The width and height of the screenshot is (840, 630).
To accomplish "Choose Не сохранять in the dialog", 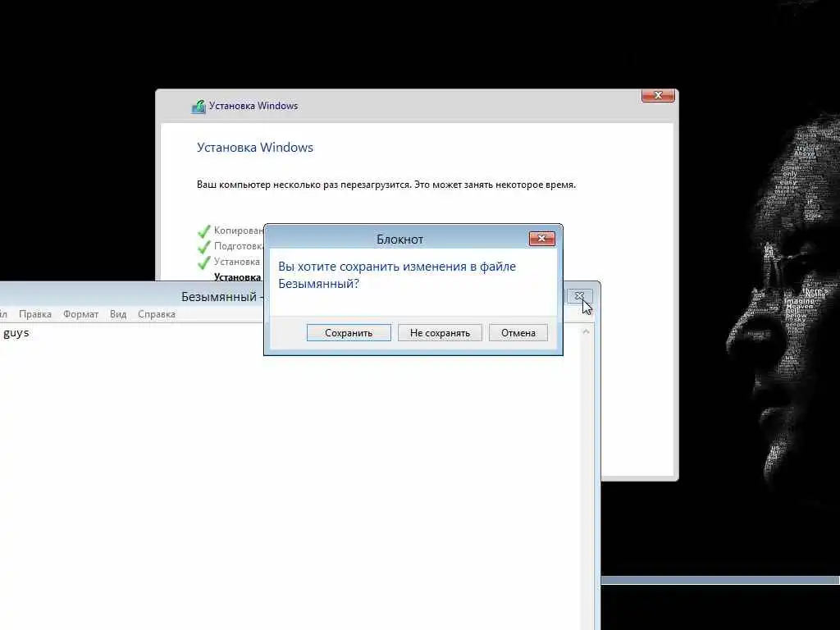I will 440,333.
